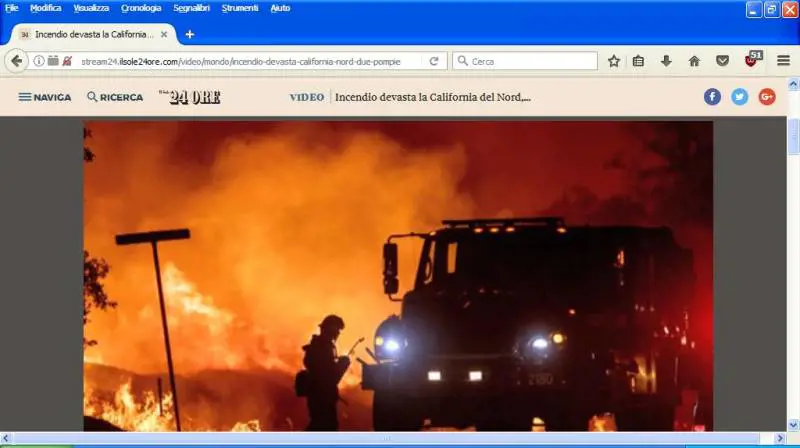This screenshot has width=800, height=448.
Task: Click the 24 ORE logo
Action: (x=190, y=96)
